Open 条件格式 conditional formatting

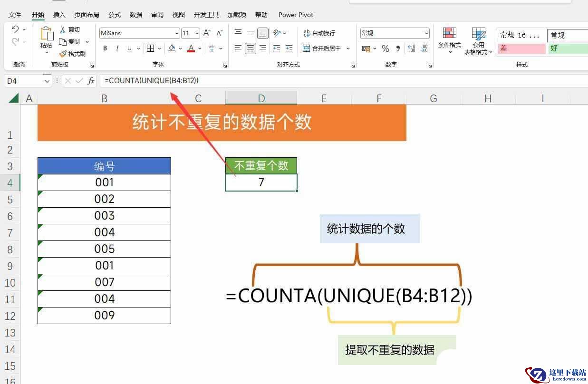pos(449,40)
